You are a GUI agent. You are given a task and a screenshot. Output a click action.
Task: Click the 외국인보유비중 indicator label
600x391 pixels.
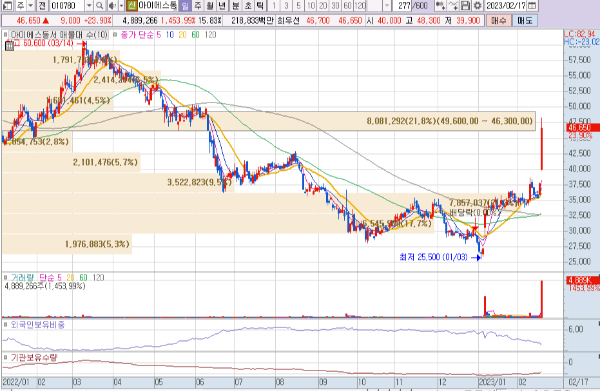pos(38,325)
